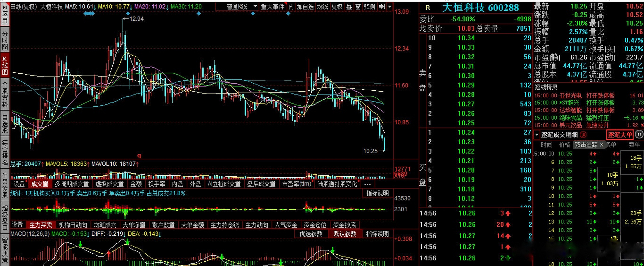The image size is (644, 266).
Task: Dismiss the 双击追踪 tooltip with X
Action: click(601, 144)
